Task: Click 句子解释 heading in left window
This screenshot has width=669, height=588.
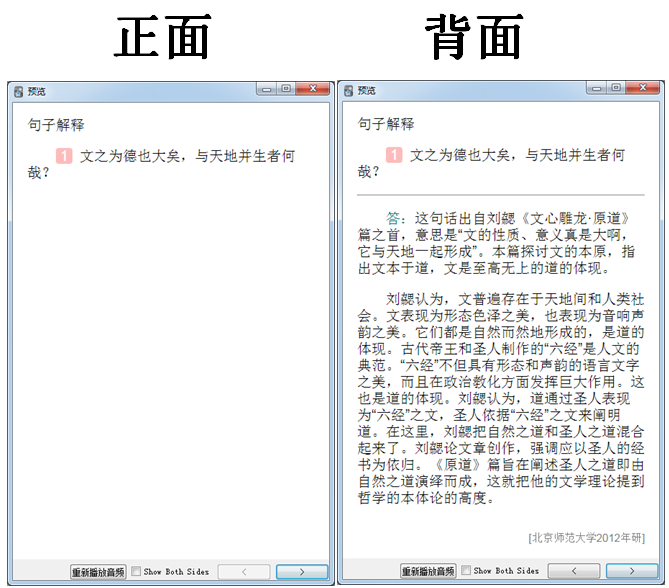Action: point(56,125)
